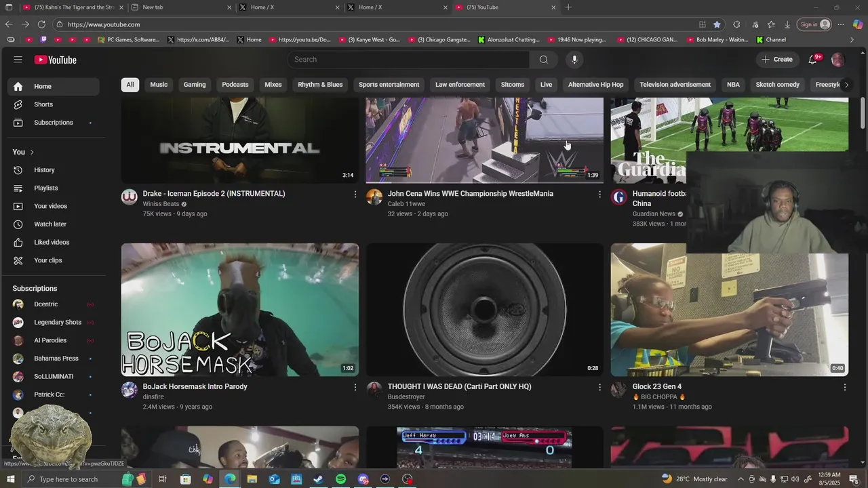This screenshot has width=868, height=488.
Task: Open Your videos in the sidebar
Action: pyautogui.click(x=54, y=206)
